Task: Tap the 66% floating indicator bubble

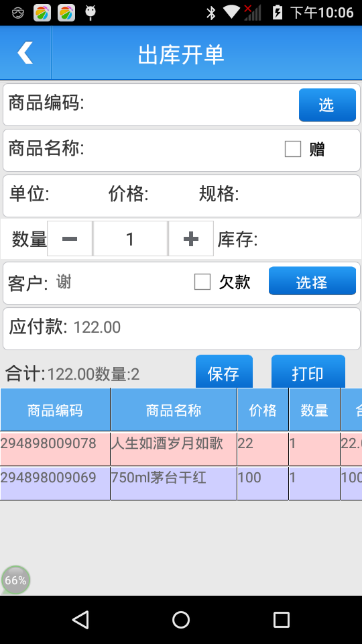Action: [x=15, y=580]
